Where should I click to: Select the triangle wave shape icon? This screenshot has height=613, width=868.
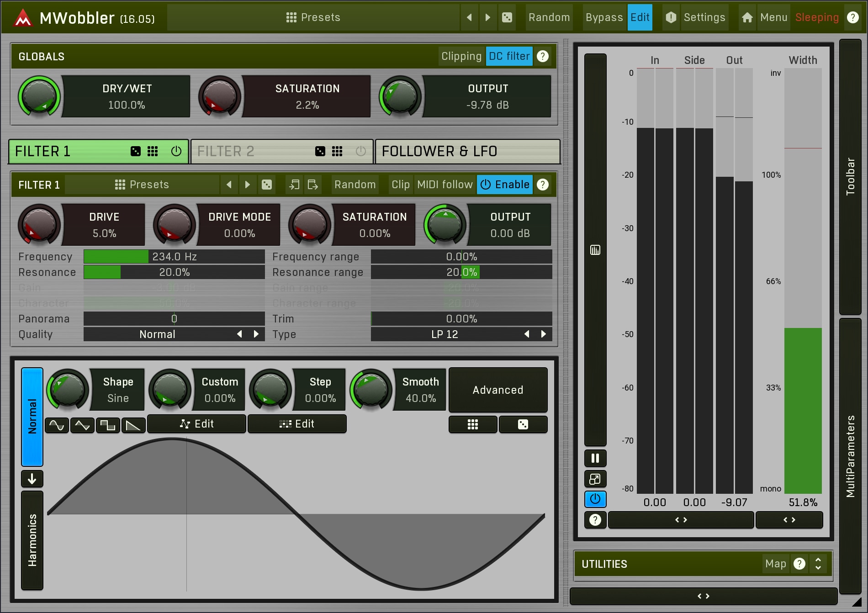pos(82,425)
